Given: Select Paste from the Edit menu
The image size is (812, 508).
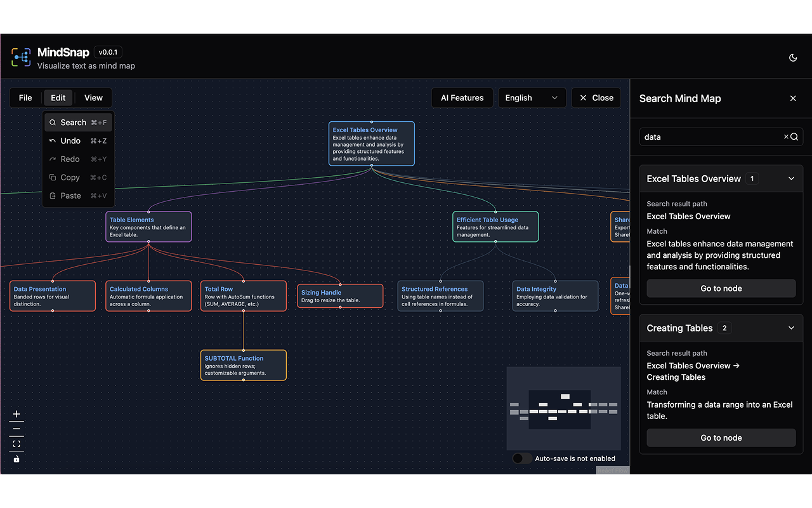Looking at the screenshot, I should [x=70, y=196].
